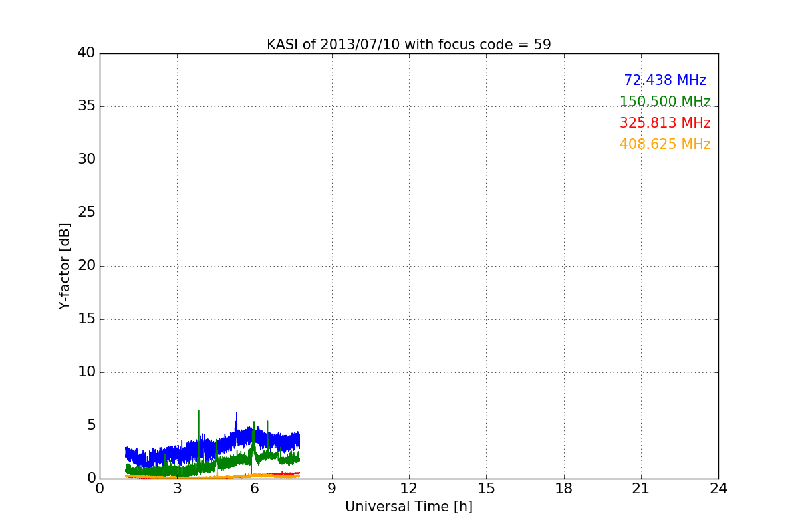The image size is (798, 532).
Task: Click y-axis tick label '20'
Action: 86,266
